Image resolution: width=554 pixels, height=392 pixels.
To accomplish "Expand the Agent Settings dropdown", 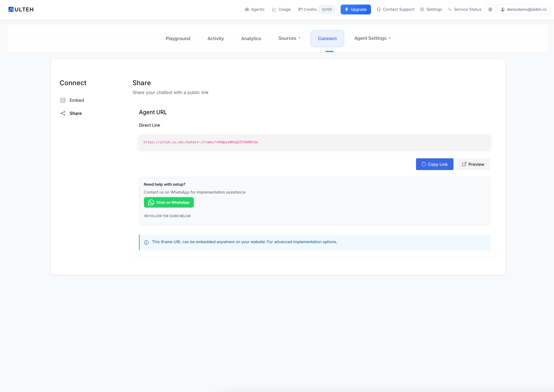I will click(372, 38).
